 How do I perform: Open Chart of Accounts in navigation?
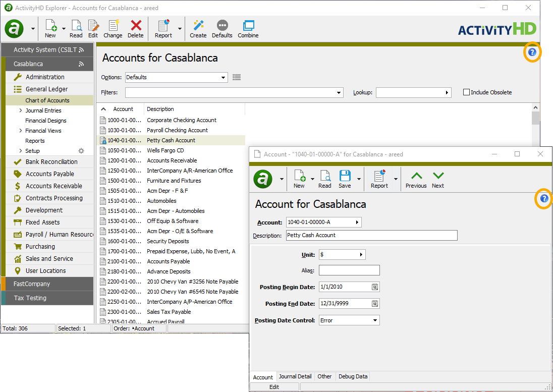47,100
